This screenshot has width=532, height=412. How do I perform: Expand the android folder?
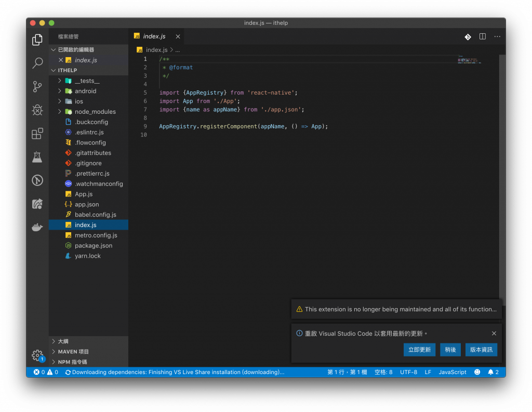88,91
